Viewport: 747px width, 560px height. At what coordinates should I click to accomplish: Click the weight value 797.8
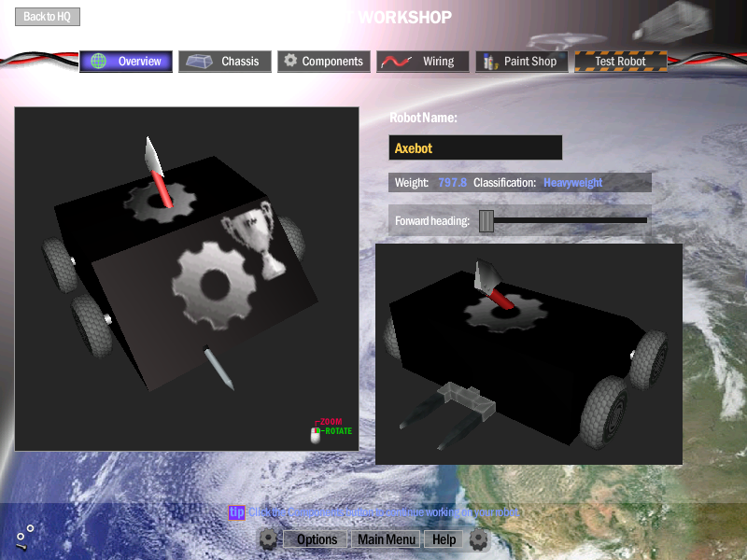click(x=452, y=182)
